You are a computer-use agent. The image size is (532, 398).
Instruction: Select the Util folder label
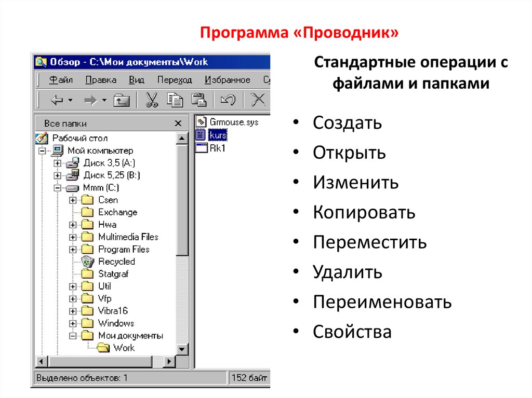pyautogui.click(x=104, y=286)
